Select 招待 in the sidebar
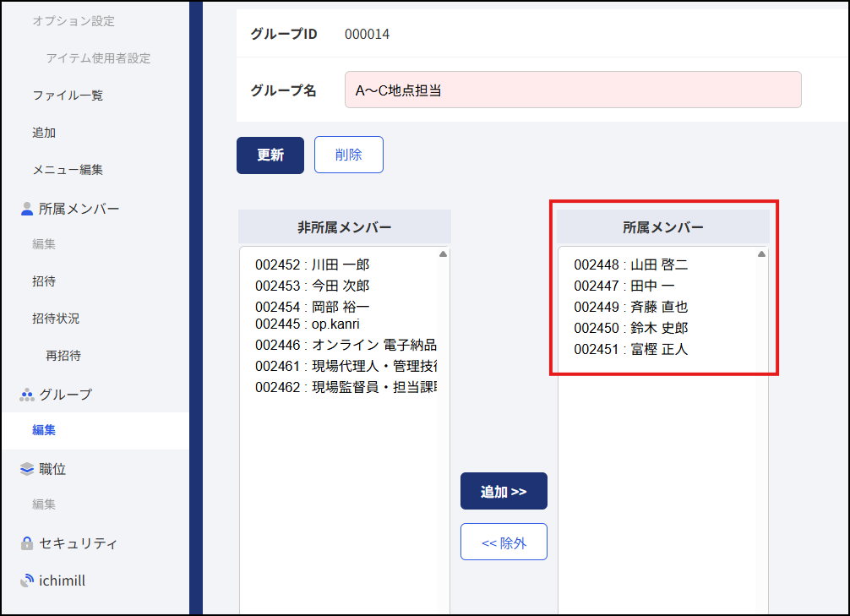The height and width of the screenshot is (616, 850). tap(44, 281)
